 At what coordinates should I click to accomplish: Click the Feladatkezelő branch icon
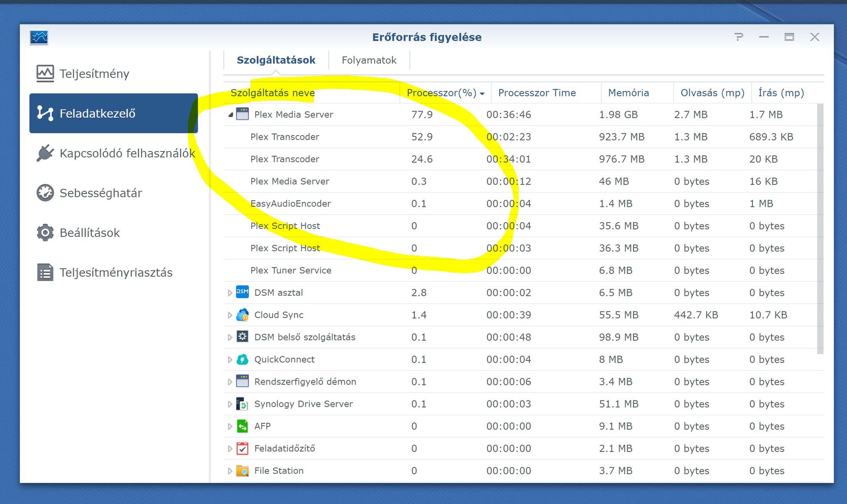[x=45, y=113]
